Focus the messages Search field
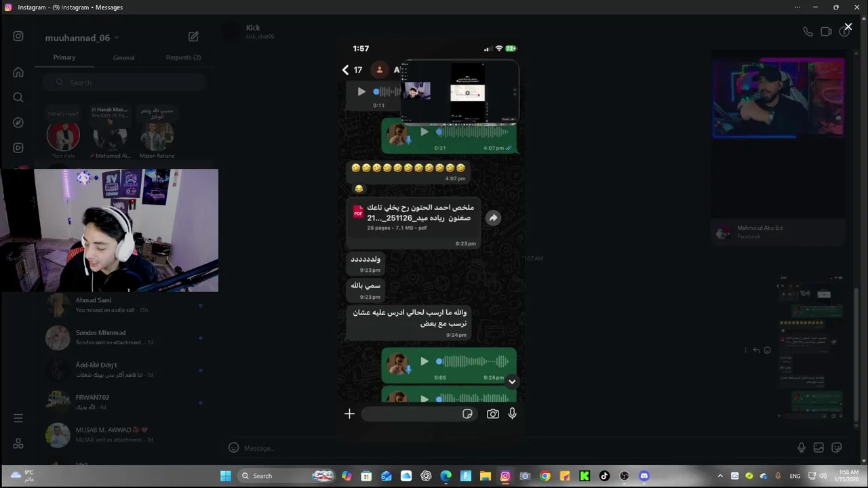 click(x=123, y=83)
